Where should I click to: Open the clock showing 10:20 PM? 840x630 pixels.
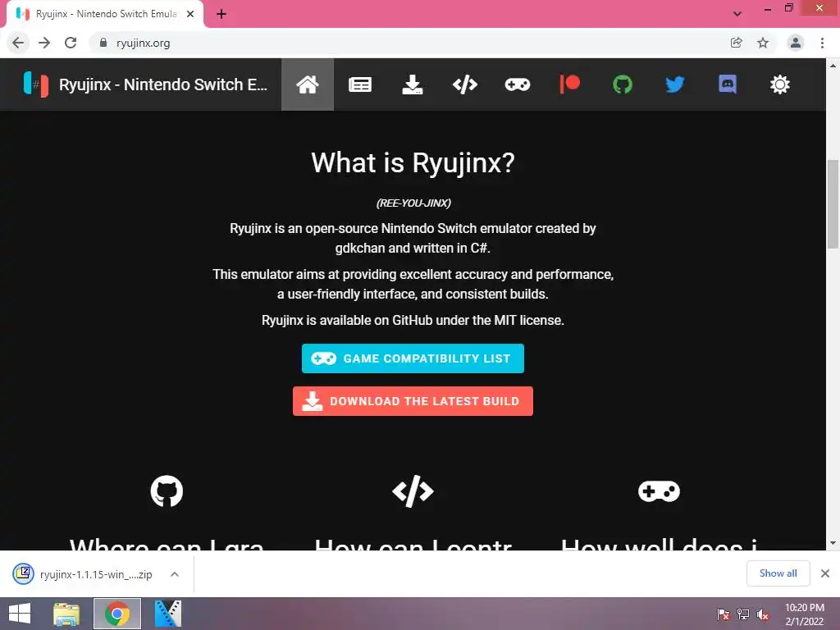point(805,614)
